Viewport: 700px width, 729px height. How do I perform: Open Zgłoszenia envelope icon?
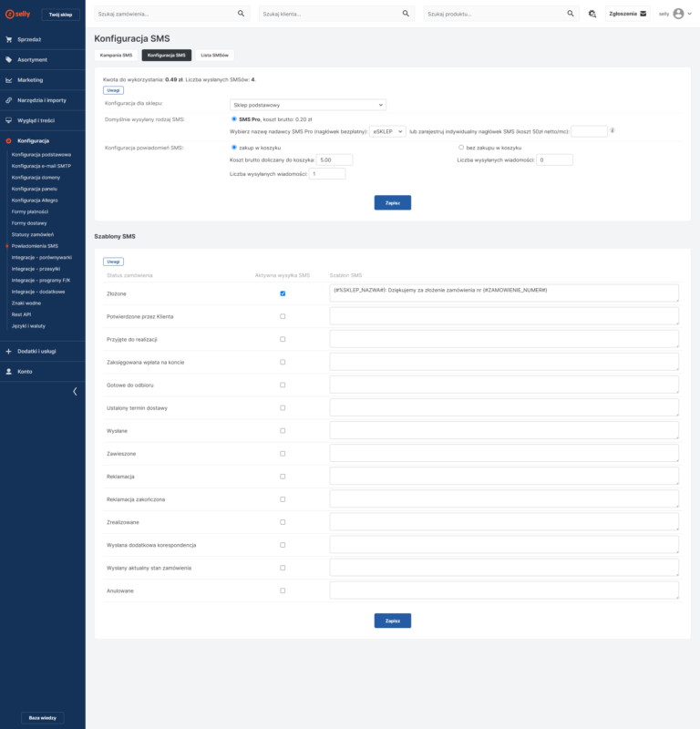[x=643, y=14]
